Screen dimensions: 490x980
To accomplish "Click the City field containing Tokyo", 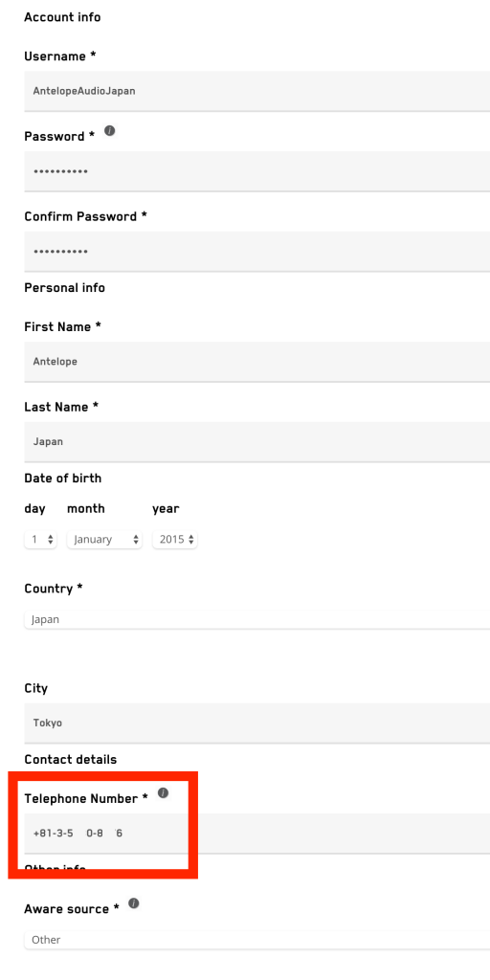I will pos(256,724).
